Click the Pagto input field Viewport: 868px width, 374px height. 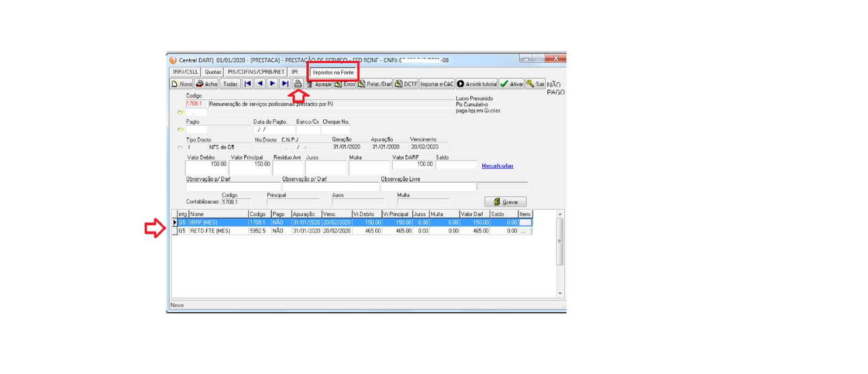[196, 130]
